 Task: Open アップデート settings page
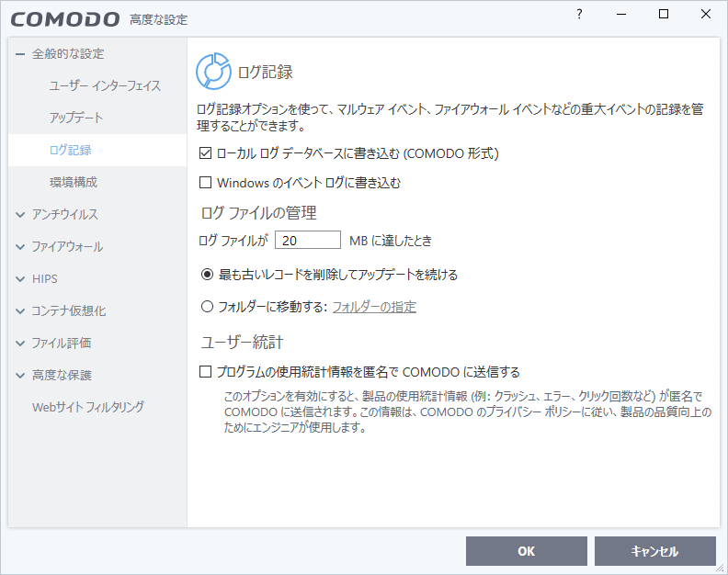click(76, 118)
